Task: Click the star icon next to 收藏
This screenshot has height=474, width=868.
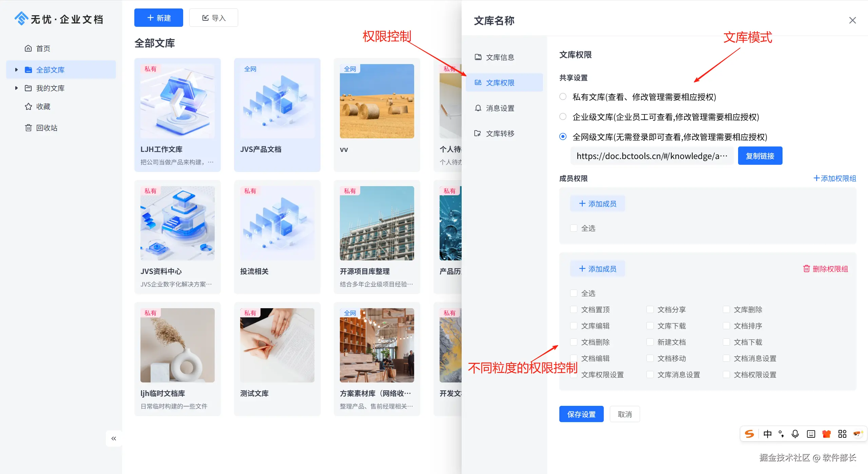Action: point(28,106)
